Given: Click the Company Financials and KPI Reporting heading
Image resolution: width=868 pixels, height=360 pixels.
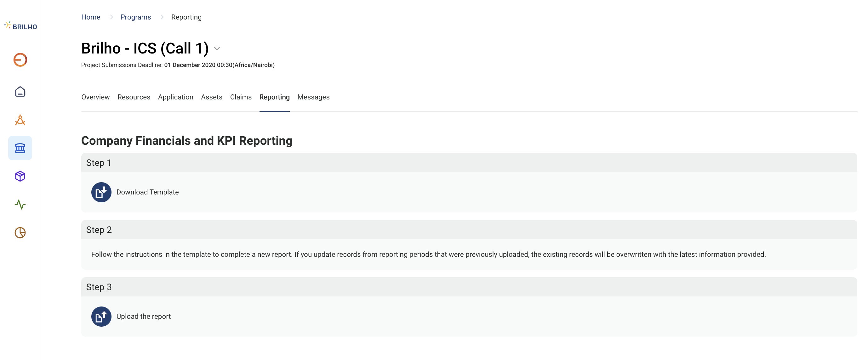Looking at the screenshot, I should pos(187,141).
